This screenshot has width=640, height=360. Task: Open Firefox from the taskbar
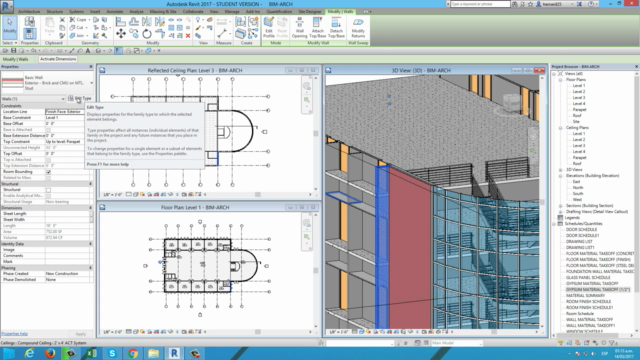tap(50, 353)
